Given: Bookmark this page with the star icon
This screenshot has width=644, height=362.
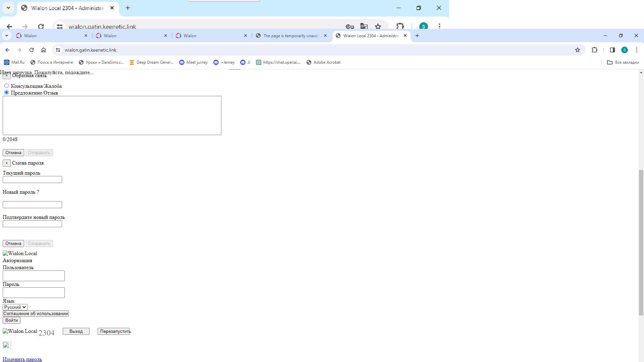Looking at the screenshot, I should pos(578,50).
